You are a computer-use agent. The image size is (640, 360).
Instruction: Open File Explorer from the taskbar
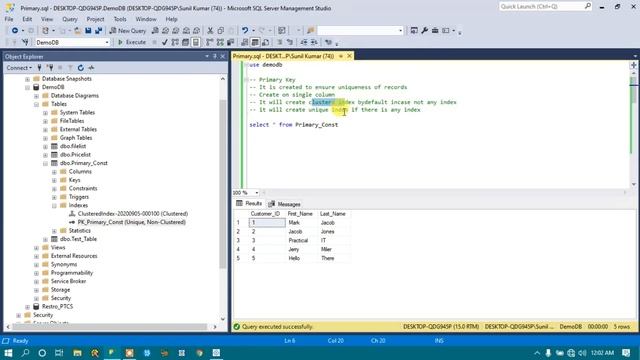[77, 353]
